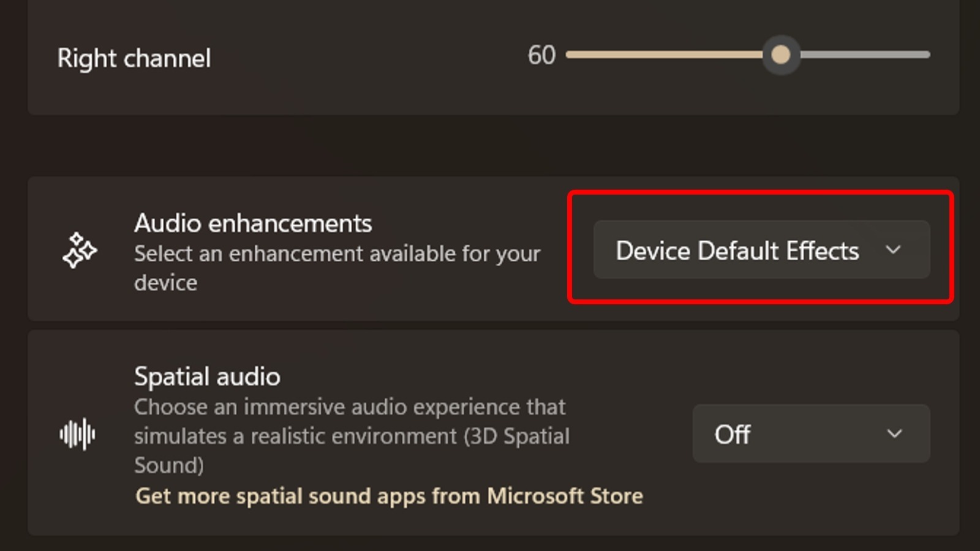This screenshot has height=551, width=980.
Task: Click the Right channel label
Action: click(134, 59)
